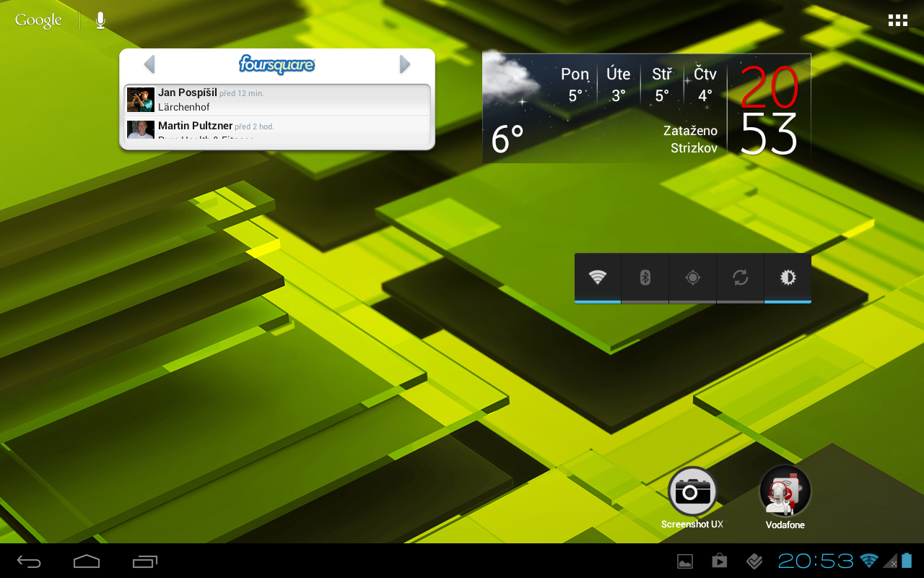Open Martin Pultzner's check-in entry

[x=277, y=129]
